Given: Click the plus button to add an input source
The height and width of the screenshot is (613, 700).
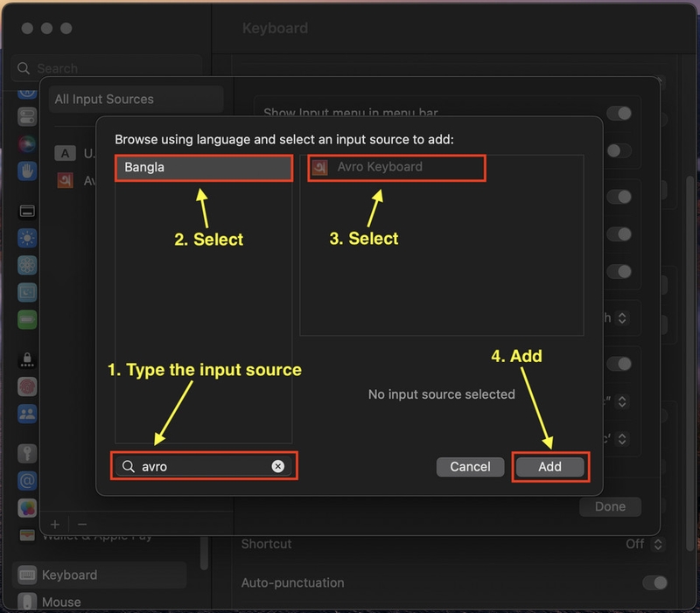Looking at the screenshot, I should pyautogui.click(x=55, y=524).
